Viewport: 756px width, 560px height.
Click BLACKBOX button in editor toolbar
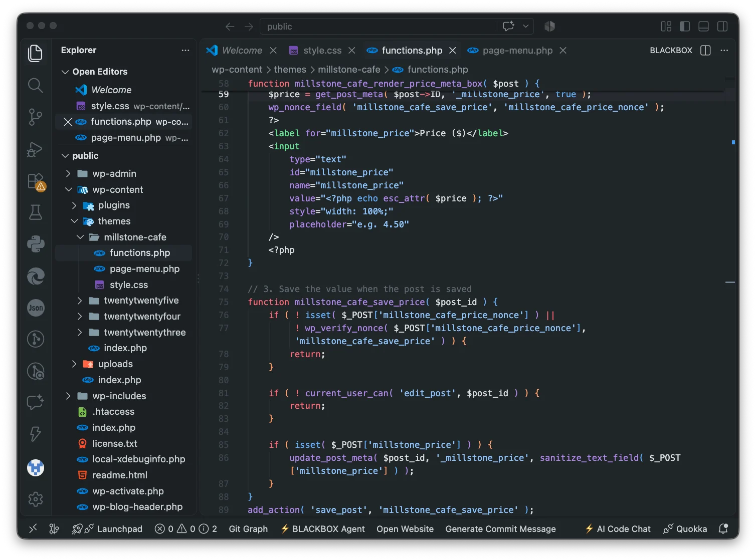tap(671, 50)
